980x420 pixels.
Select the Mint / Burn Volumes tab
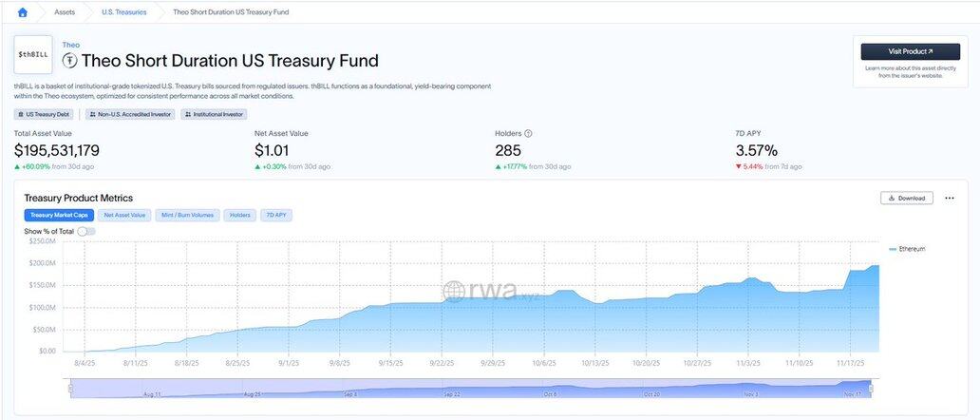[187, 215]
